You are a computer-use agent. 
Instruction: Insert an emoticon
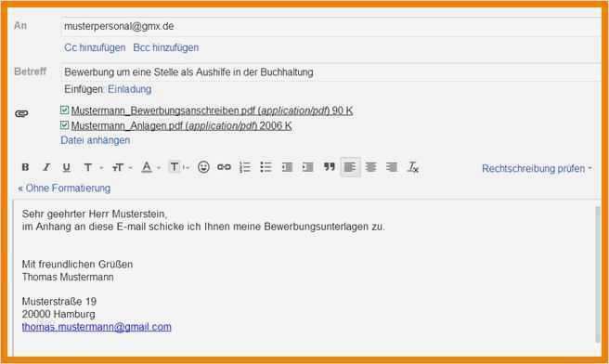coord(203,167)
